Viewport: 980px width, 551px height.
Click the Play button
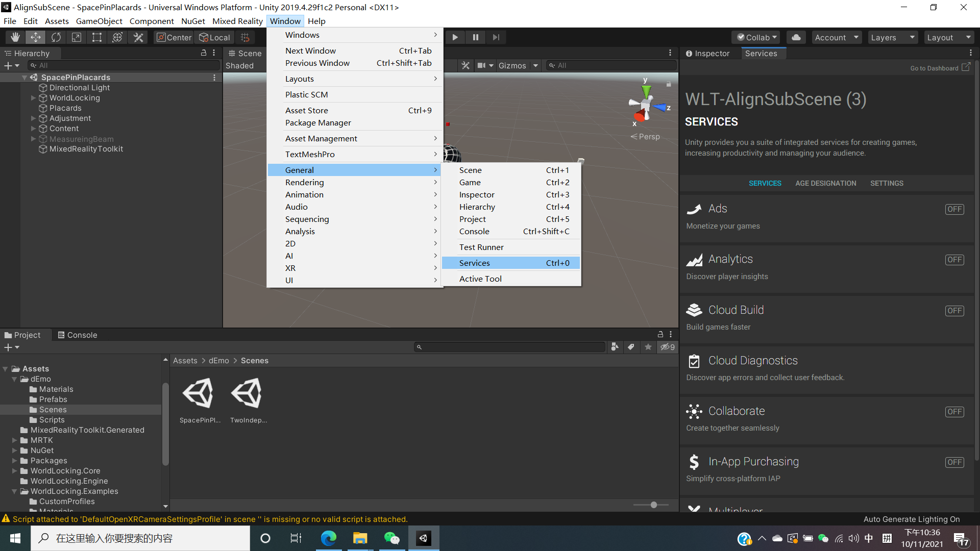tap(455, 37)
